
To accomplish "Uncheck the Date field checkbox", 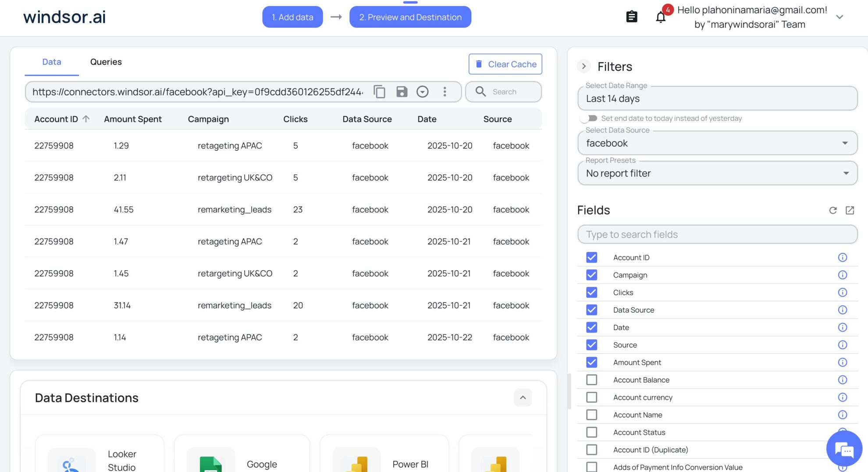I will coord(591,327).
